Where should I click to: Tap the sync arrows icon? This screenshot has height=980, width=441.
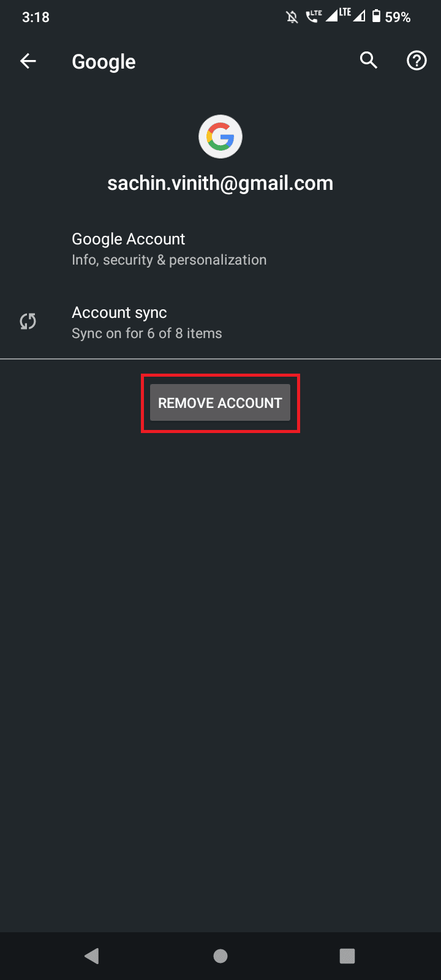(x=28, y=322)
